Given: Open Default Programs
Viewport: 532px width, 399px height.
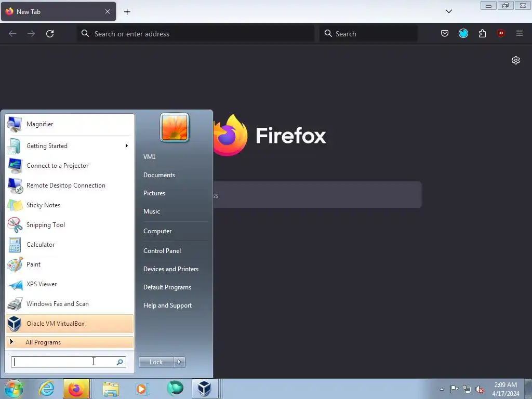Looking at the screenshot, I should point(167,287).
